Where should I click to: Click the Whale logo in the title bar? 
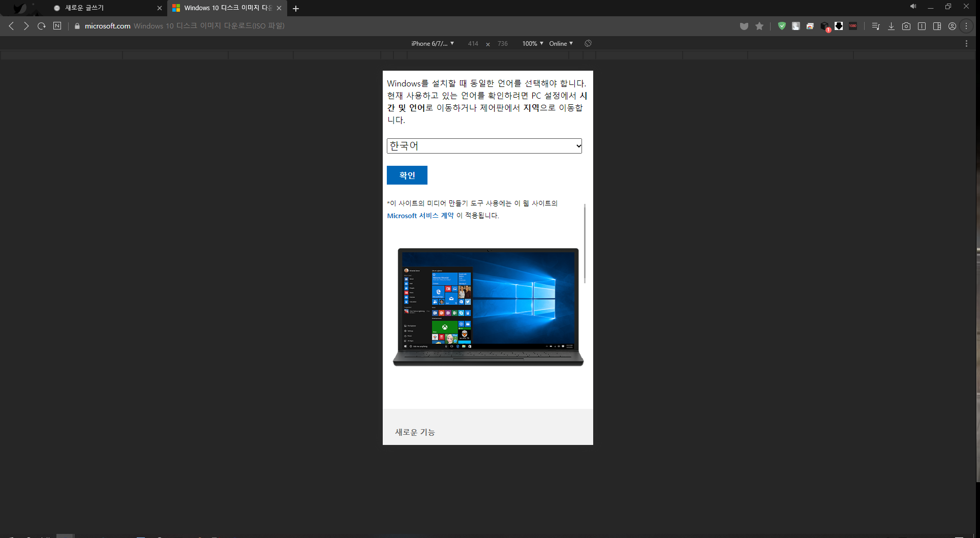[19, 8]
